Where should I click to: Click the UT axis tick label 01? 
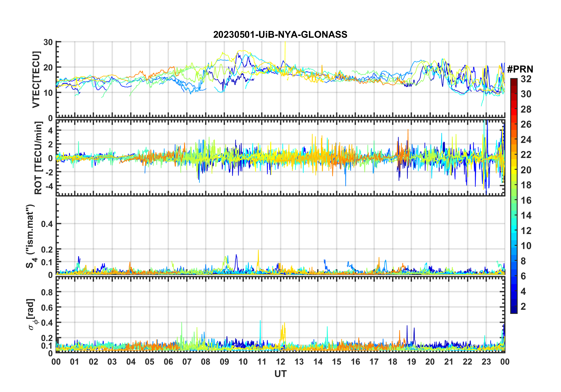(75, 362)
